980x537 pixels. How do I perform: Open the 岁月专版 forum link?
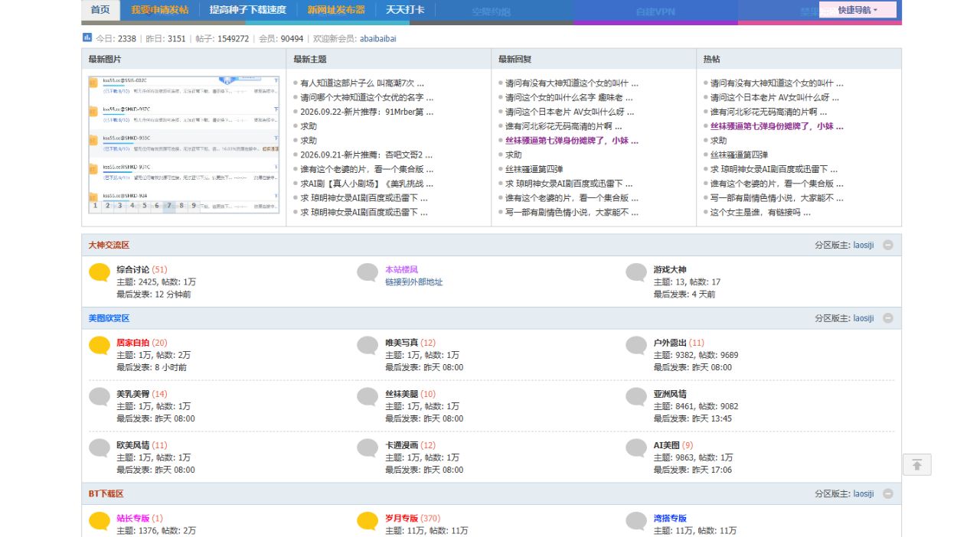[402, 519]
